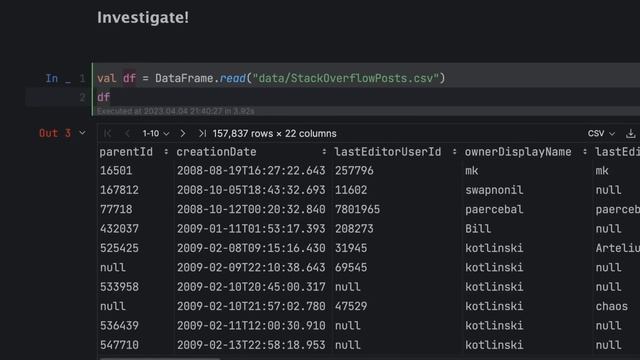Open the CSV export format dropdown
Image resolution: width=640 pixels, height=360 pixels.
601,133
